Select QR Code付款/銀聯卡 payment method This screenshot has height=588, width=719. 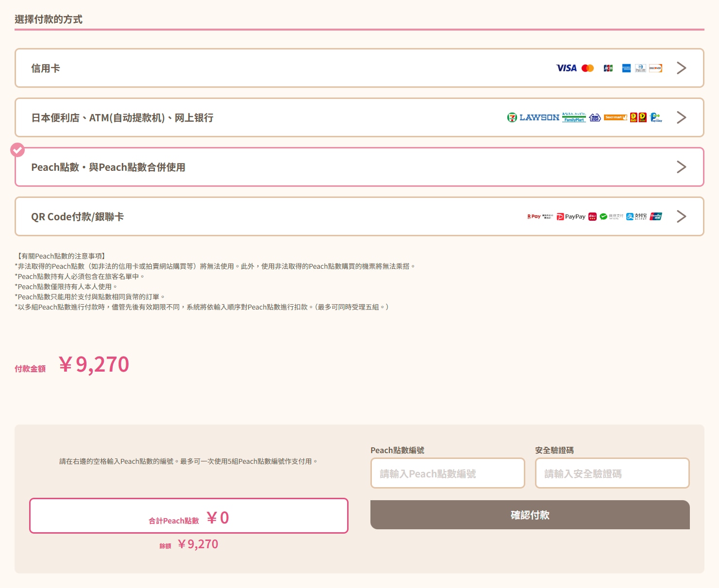359,216
